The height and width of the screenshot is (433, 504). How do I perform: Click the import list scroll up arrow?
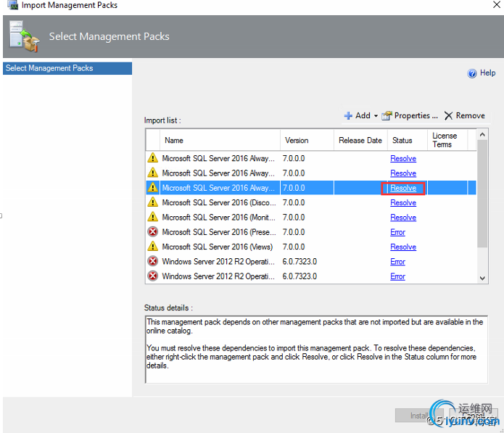tap(483, 135)
